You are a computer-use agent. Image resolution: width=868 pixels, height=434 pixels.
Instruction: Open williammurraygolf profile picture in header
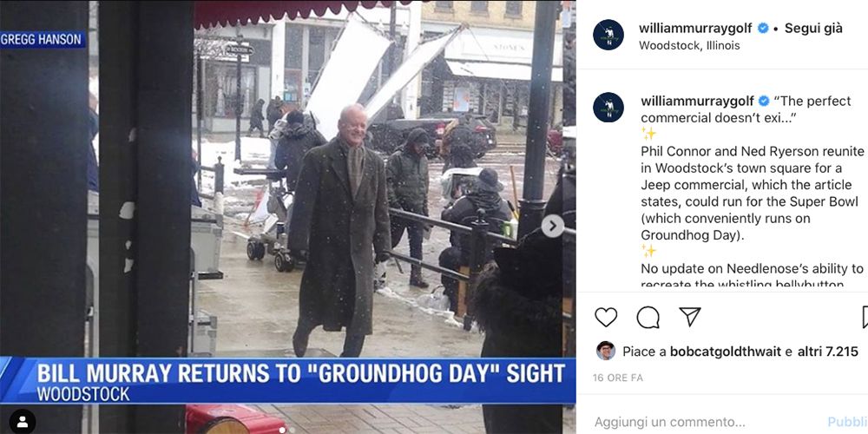coord(608,35)
